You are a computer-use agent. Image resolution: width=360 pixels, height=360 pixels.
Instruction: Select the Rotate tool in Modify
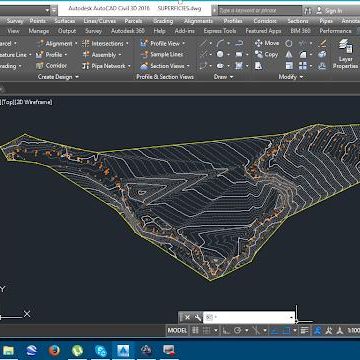pyautogui.click(x=289, y=43)
